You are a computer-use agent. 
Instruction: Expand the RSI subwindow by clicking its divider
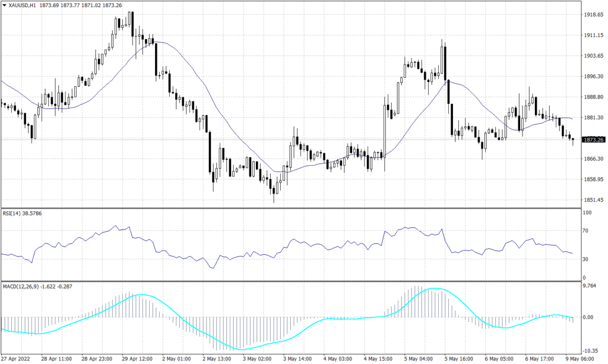297,208
